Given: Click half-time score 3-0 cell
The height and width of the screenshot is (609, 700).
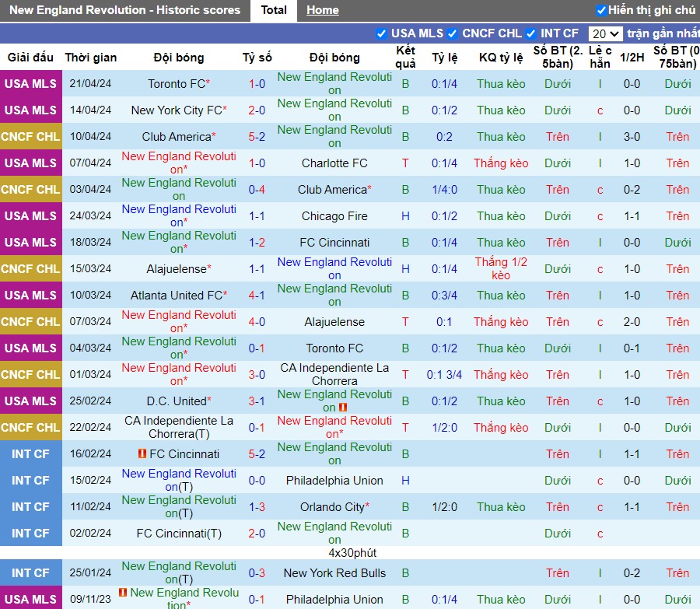Looking at the screenshot, I should pos(632,137).
